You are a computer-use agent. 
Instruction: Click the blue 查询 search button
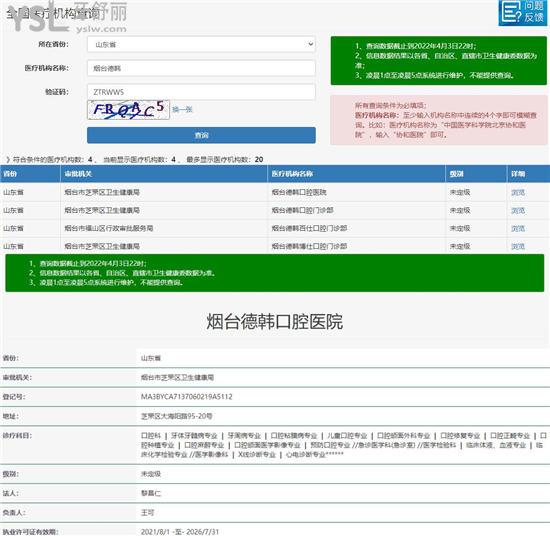(201, 135)
